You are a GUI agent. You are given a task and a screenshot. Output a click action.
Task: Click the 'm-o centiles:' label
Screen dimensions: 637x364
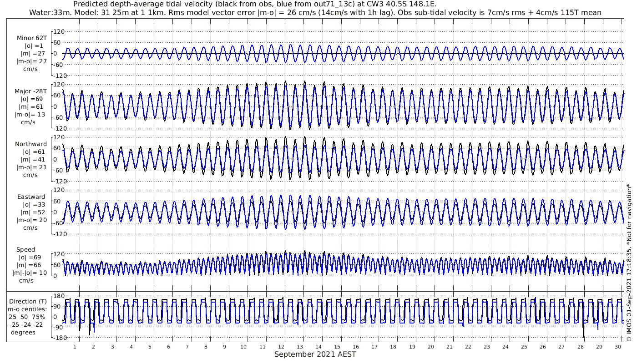(x=28, y=309)
